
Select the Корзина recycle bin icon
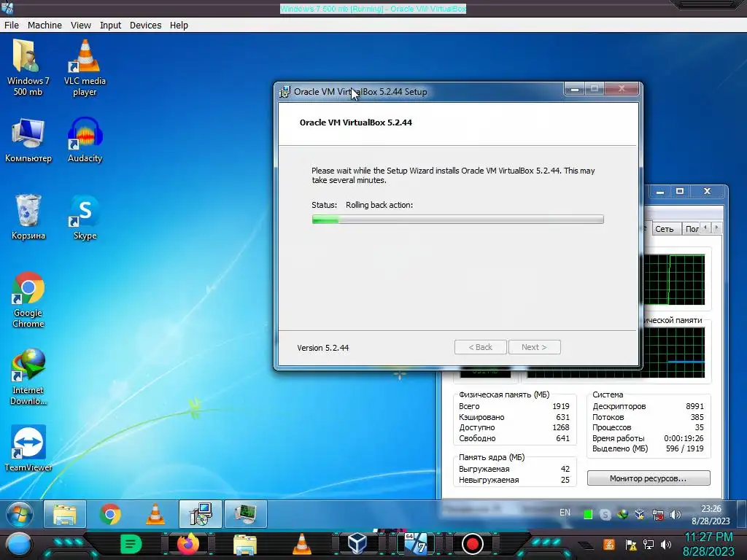pos(28,217)
